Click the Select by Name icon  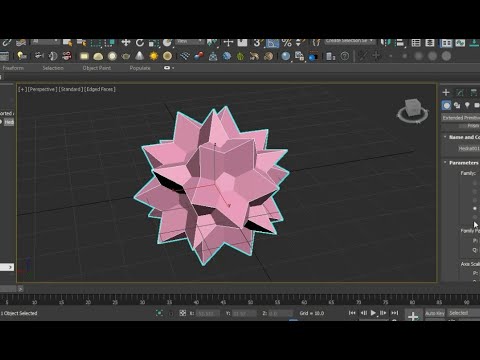pyautogui.click(x=81, y=42)
